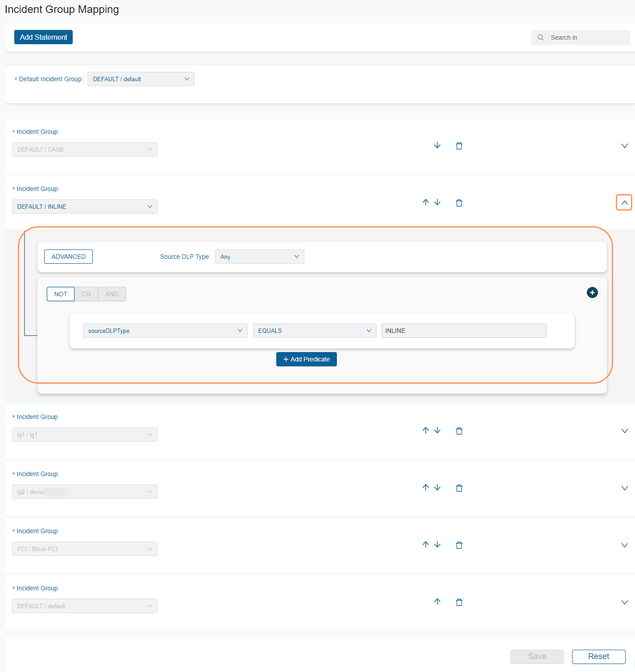Open the Default Incident Group dropdown
The height and width of the screenshot is (672, 635).
tap(141, 79)
